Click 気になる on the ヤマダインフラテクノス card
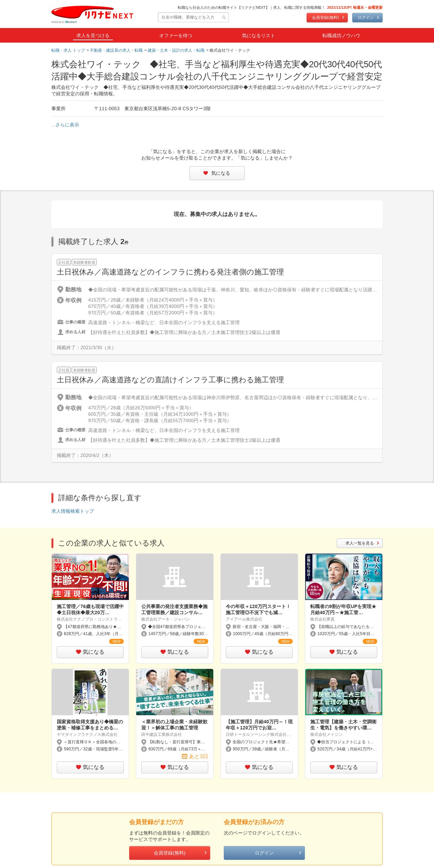This screenshot has height=868, width=434. pyautogui.click(x=90, y=767)
